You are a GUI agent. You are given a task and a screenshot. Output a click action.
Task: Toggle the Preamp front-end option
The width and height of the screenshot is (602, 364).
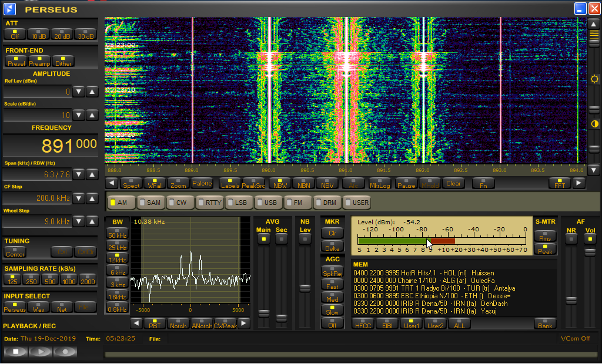click(x=39, y=61)
